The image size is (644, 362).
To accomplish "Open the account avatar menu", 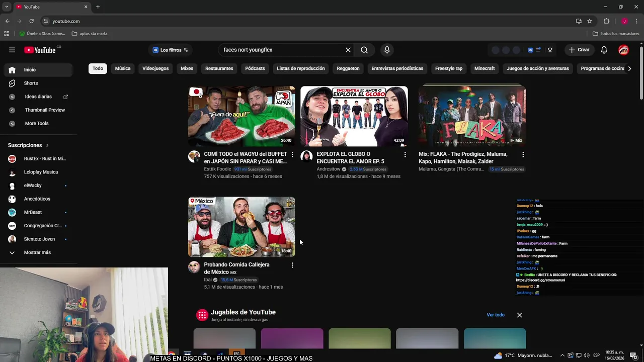I will point(623,50).
